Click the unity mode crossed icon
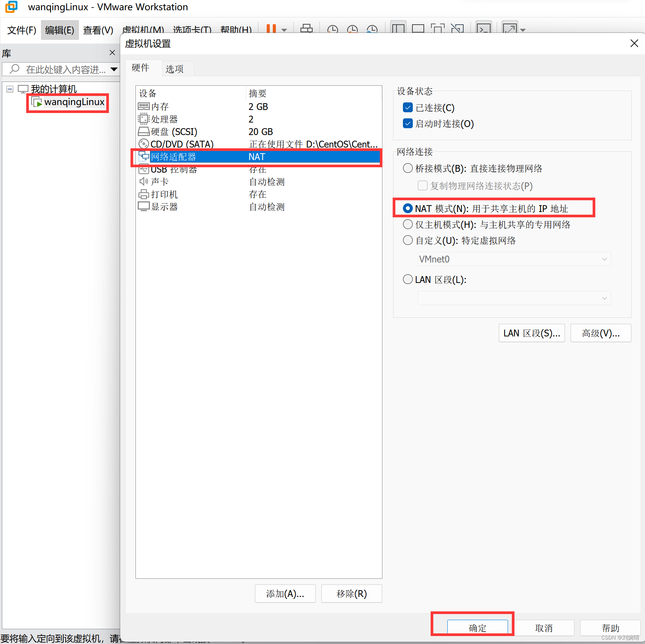This screenshot has height=644, width=645. coord(458,29)
